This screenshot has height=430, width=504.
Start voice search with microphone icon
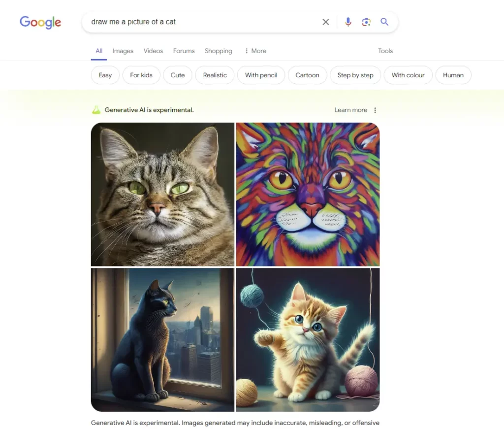pos(348,22)
